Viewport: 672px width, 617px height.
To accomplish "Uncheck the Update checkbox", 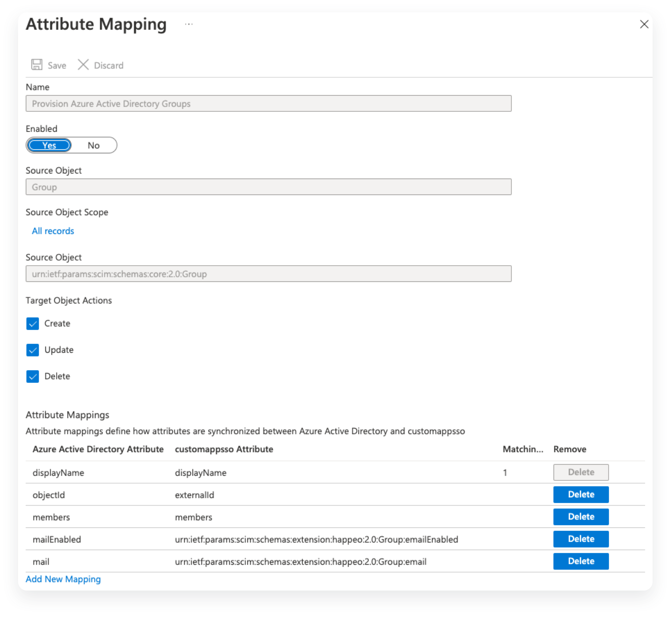I will [33, 350].
